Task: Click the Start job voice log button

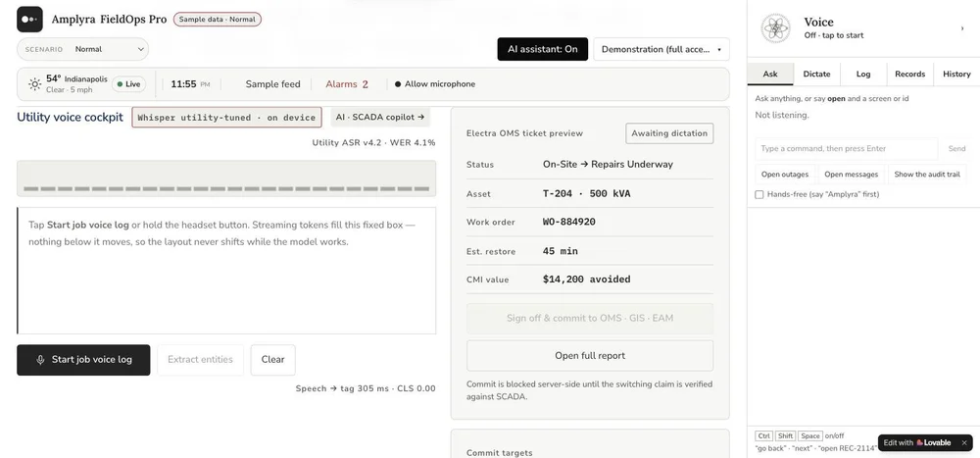Action: tap(83, 360)
